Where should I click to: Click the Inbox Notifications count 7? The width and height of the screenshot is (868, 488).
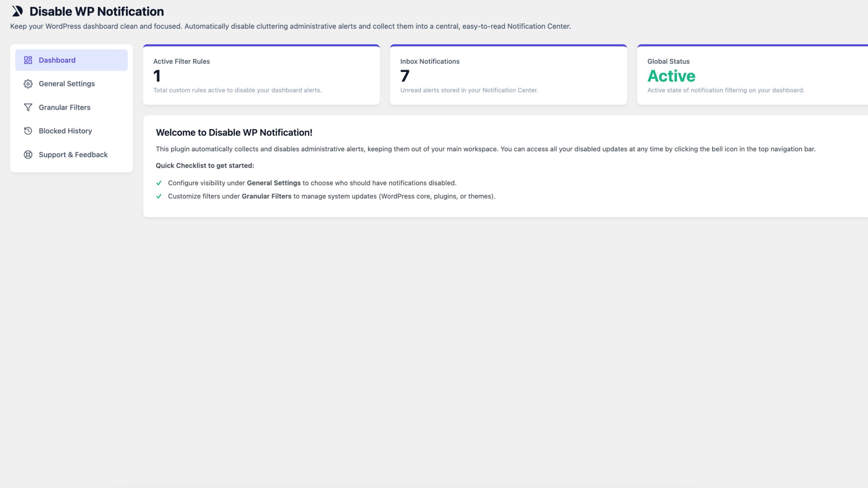pyautogui.click(x=405, y=76)
